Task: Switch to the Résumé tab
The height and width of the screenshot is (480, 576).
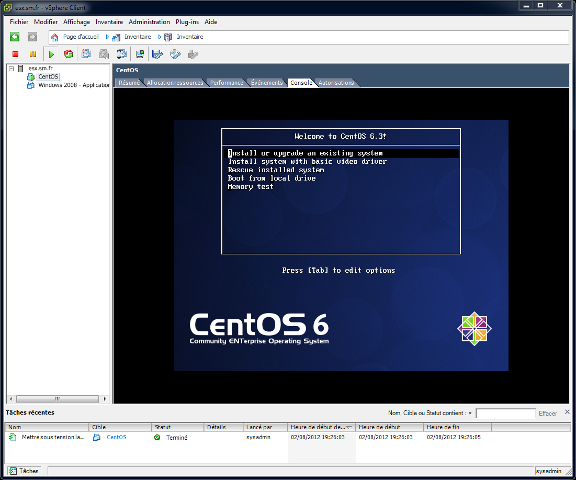Action: (129, 83)
